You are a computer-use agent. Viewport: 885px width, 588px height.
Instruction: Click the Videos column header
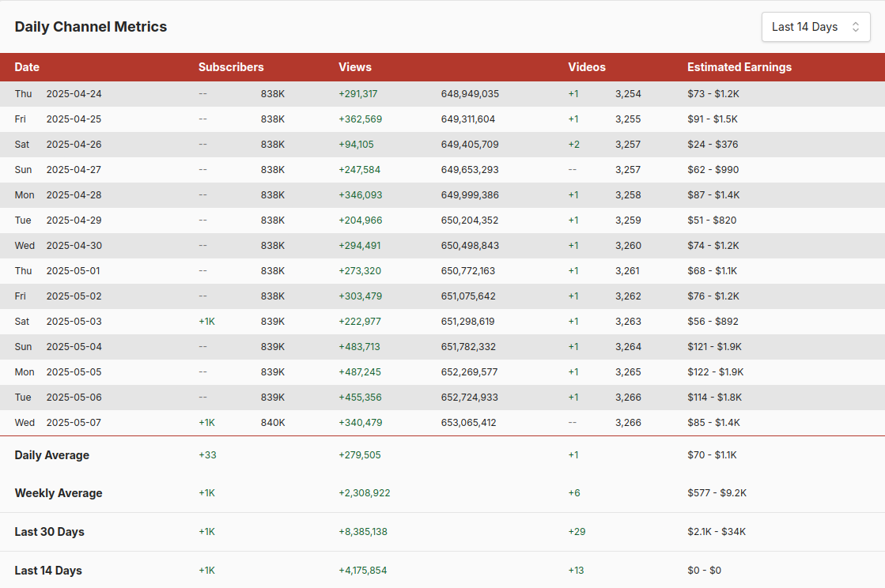pos(586,67)
